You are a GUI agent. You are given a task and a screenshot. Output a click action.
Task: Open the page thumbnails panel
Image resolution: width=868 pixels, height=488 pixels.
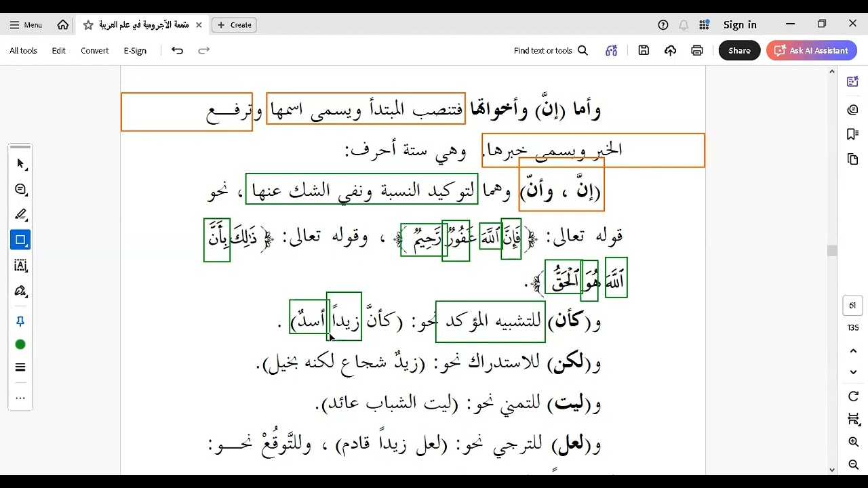click(852, 159)
